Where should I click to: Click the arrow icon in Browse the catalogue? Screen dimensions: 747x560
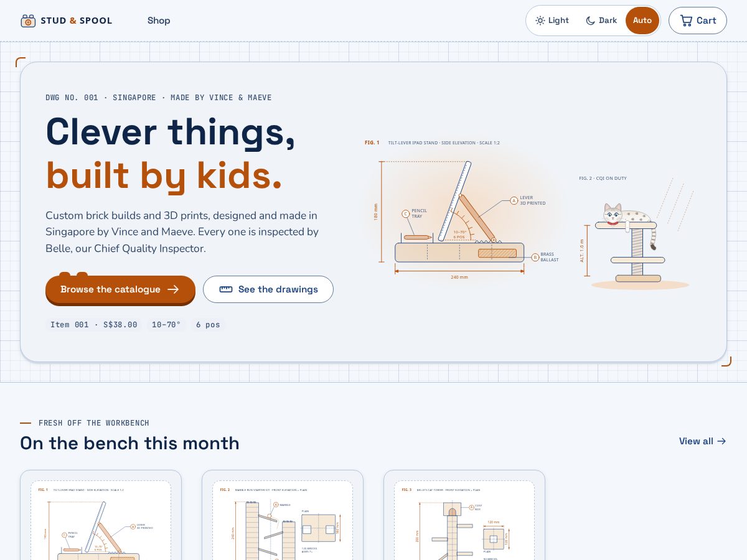(x=173, y=289)
